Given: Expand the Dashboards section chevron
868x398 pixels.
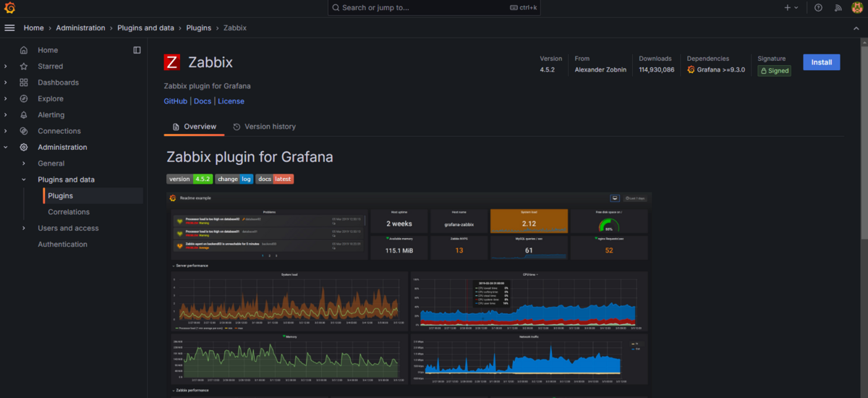Looking at the screenshot, I should coord(6,82).
